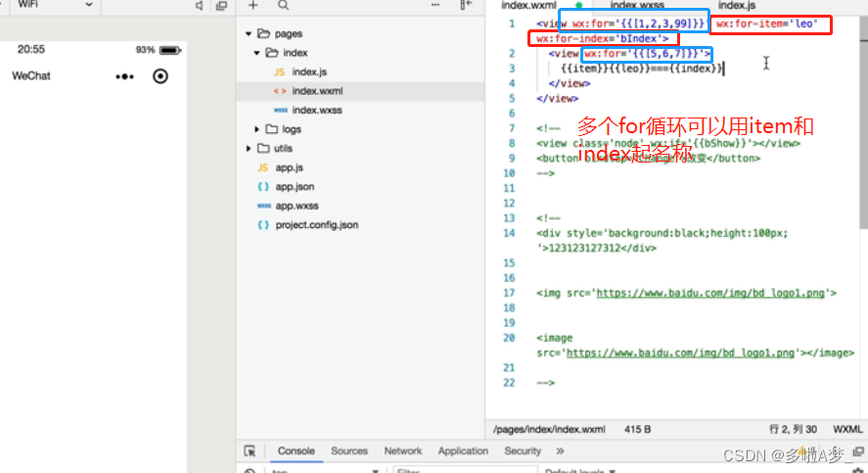Screen dimensions: 868x473
Task: Select the Sources devtools tab
Action: [x=349, y=450]
